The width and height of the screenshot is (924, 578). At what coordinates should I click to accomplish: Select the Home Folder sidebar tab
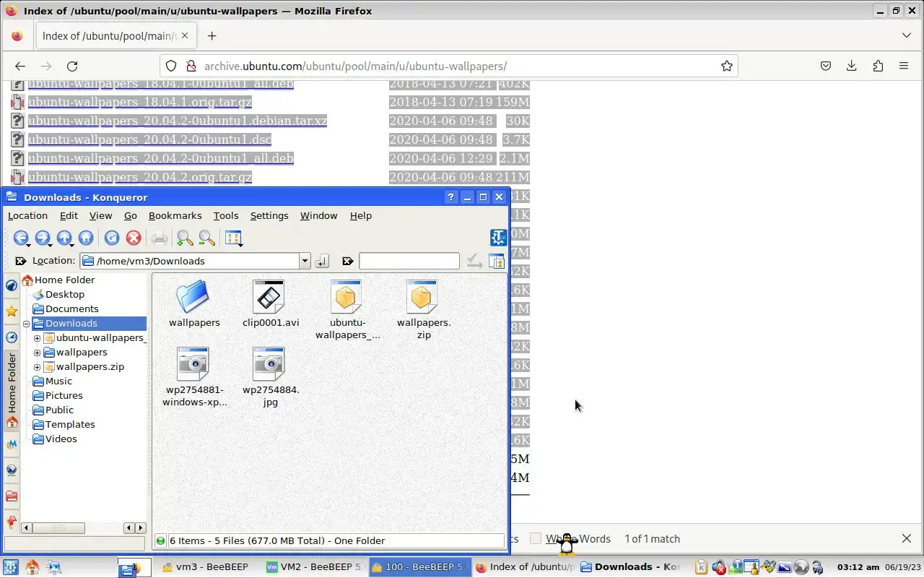[x=12, y=391]
